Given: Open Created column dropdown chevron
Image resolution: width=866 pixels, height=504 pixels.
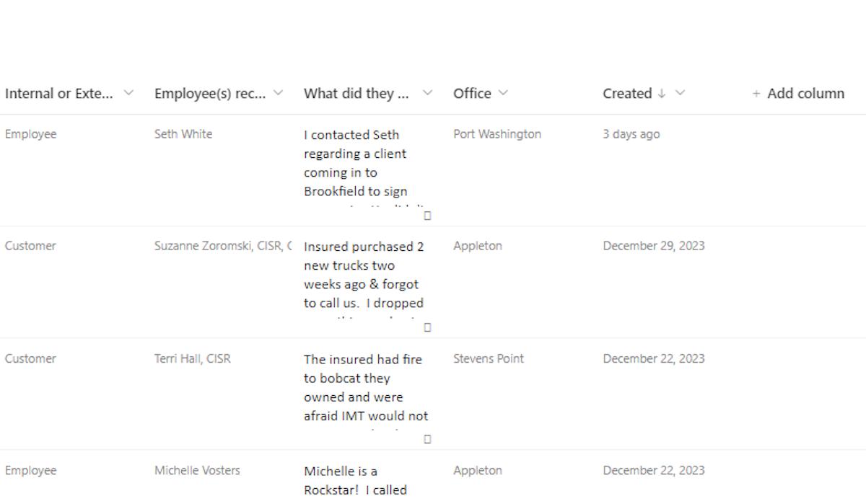Looking at the screenshot, I should (680, 93).
